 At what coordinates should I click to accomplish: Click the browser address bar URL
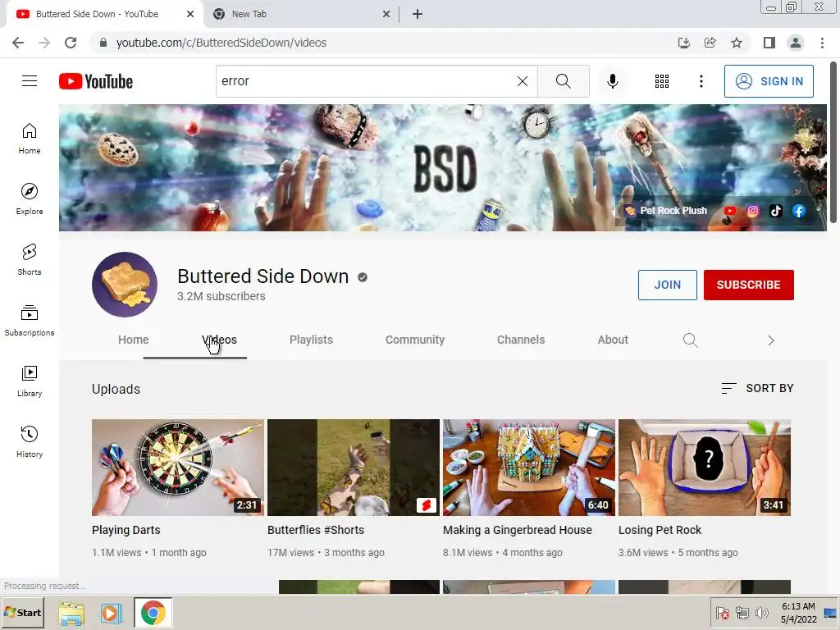pyautogui.click(x=221, y=43)
